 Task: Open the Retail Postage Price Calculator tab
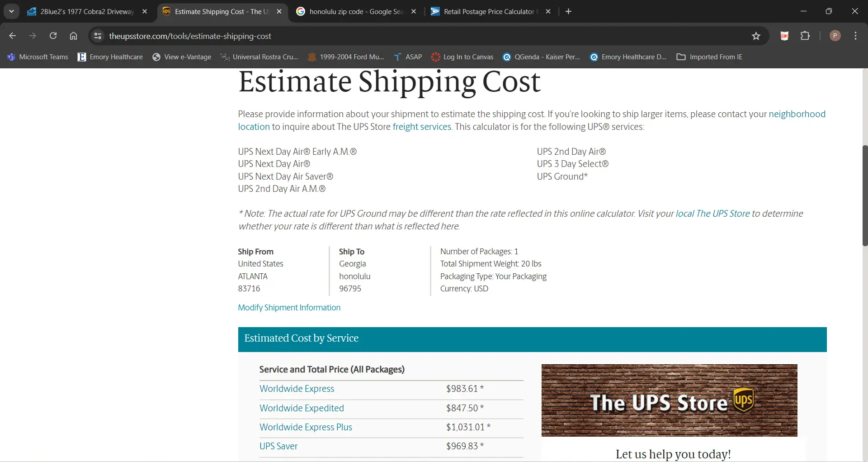(491, 12)
